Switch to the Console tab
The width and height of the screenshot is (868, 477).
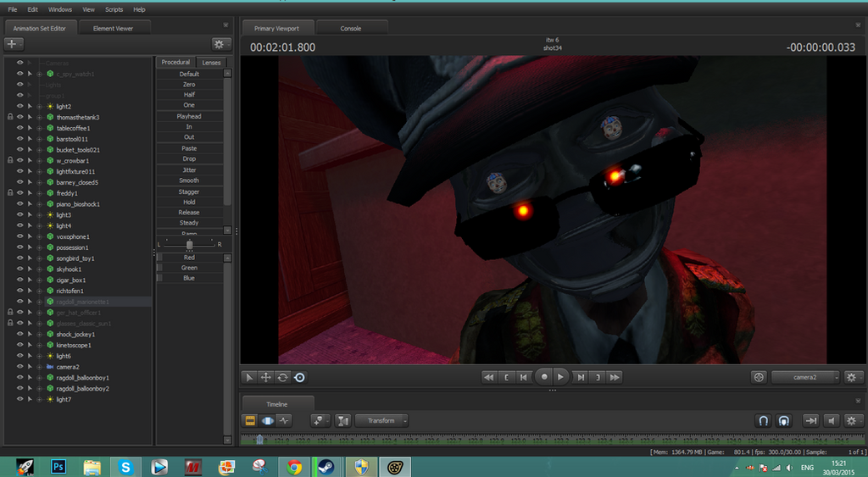351,28
